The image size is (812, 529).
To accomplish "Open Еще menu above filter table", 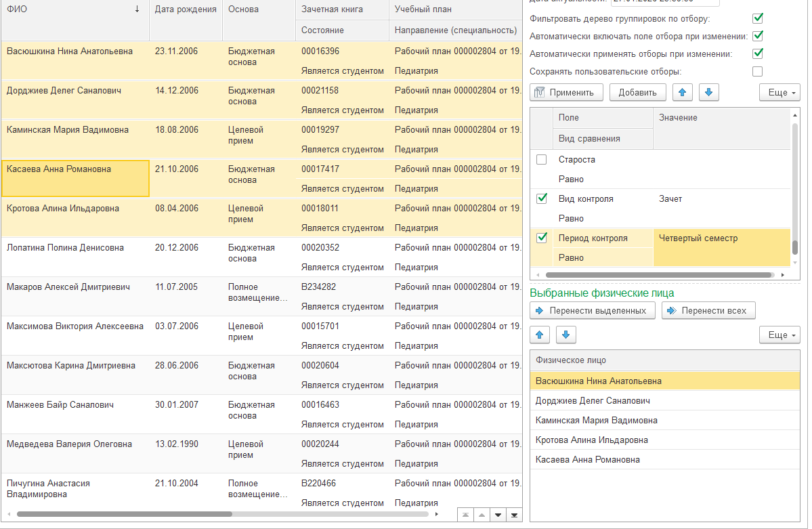I will [779, 92].
